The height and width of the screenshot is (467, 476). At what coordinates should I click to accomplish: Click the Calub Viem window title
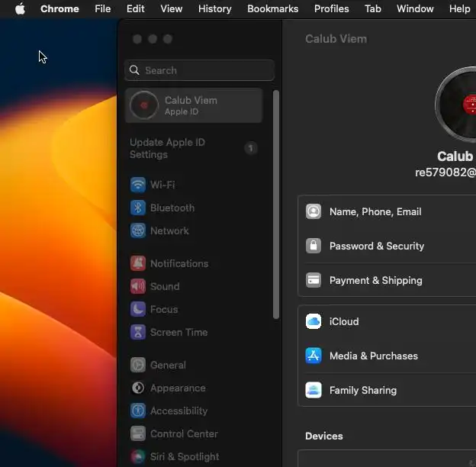click(336, 39)
